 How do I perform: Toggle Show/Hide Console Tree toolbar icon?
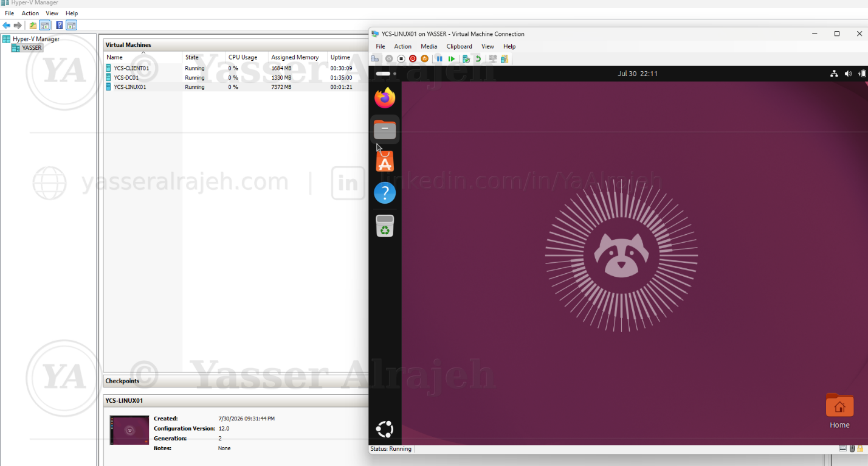click(x=44, y=26)
